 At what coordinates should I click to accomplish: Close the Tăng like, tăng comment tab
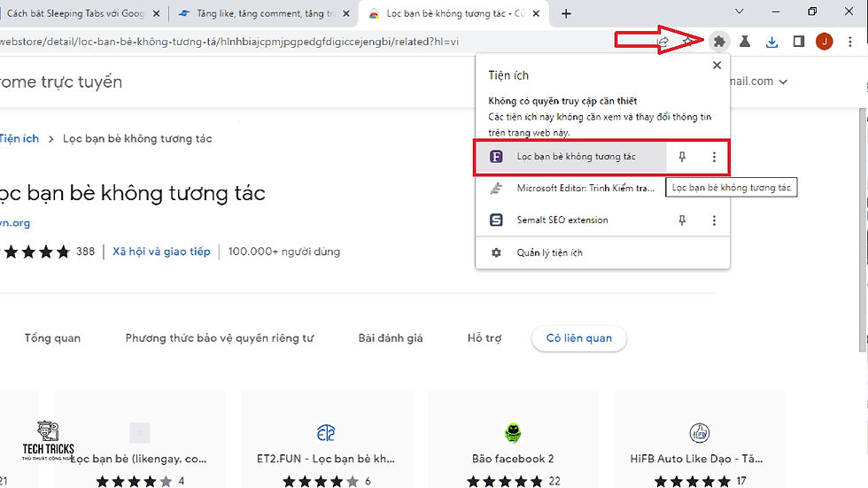(x=346, y=13)
